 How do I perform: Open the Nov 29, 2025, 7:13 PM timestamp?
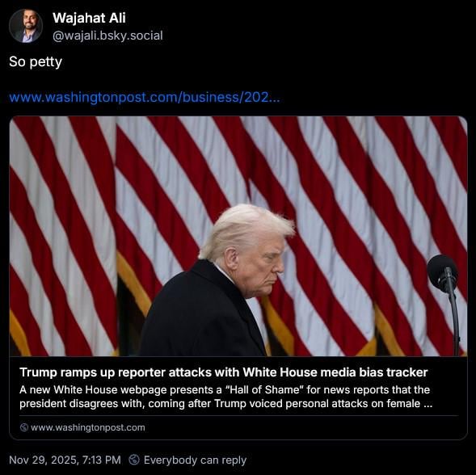tap(65, 460)
